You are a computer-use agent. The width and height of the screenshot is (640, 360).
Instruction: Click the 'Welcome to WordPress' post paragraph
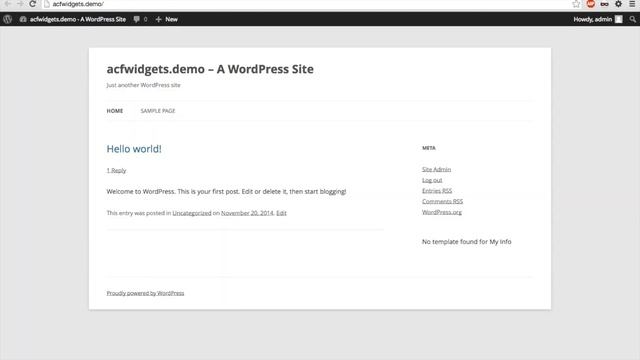[226, 191]
